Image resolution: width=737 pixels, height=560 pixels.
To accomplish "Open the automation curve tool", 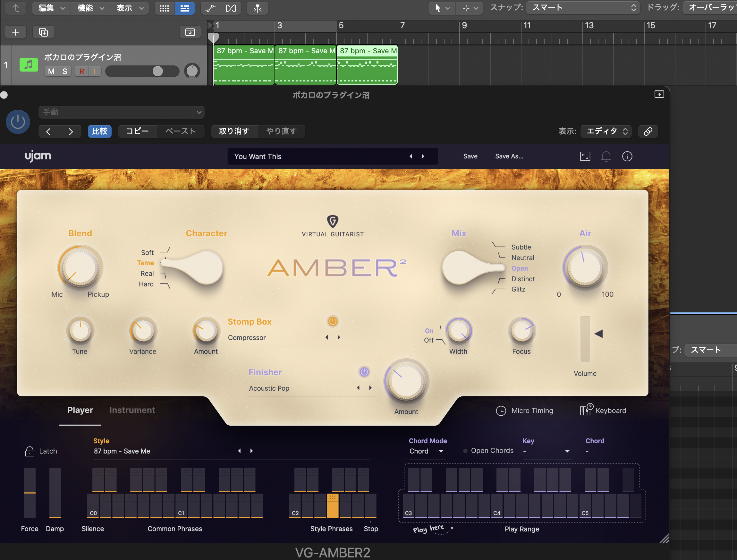I will [210, 8].
